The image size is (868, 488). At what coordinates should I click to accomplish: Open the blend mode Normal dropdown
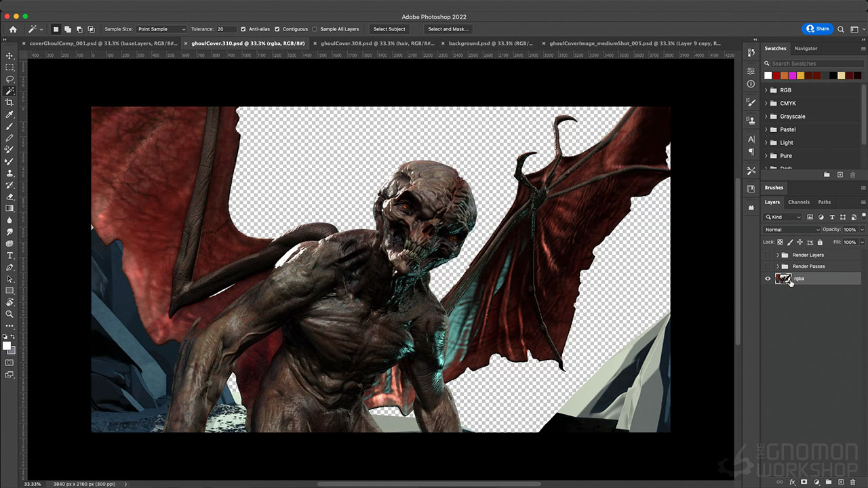[792, 230]
